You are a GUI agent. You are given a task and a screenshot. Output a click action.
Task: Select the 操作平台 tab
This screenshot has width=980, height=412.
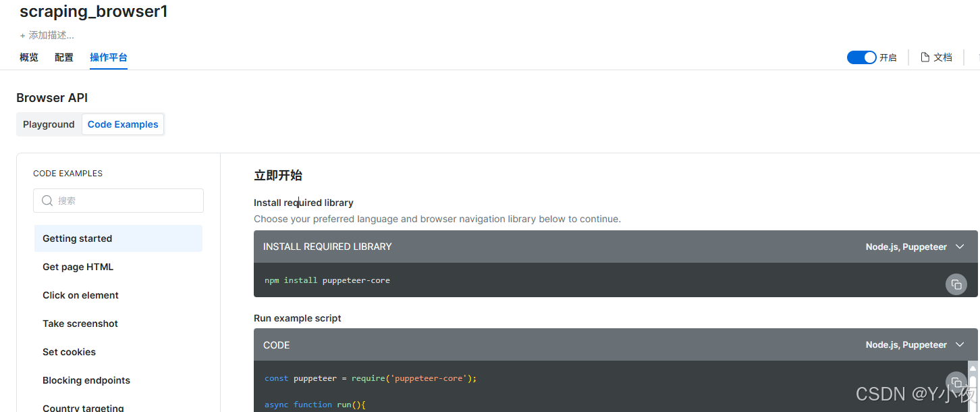(x=109, y=57)
